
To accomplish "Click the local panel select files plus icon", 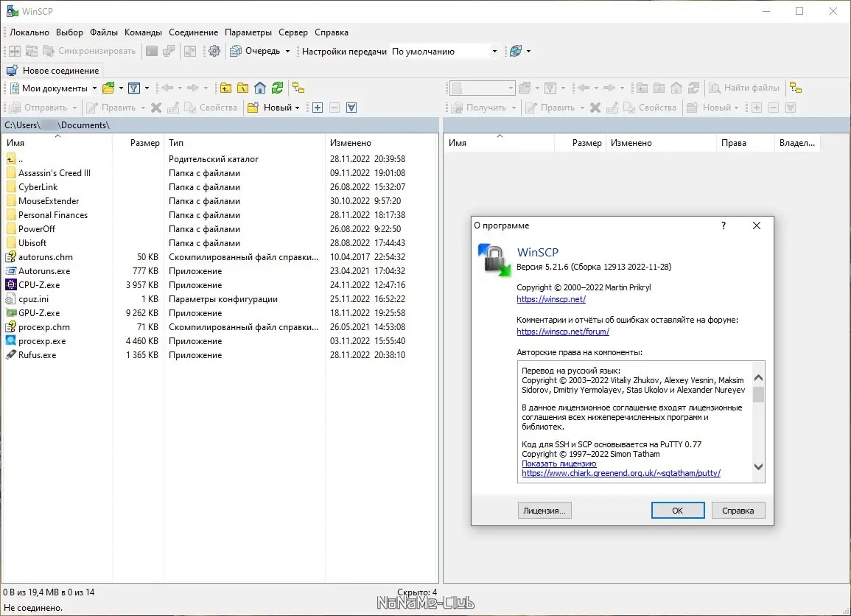I will pyautogui.click(x=318, y=108).
